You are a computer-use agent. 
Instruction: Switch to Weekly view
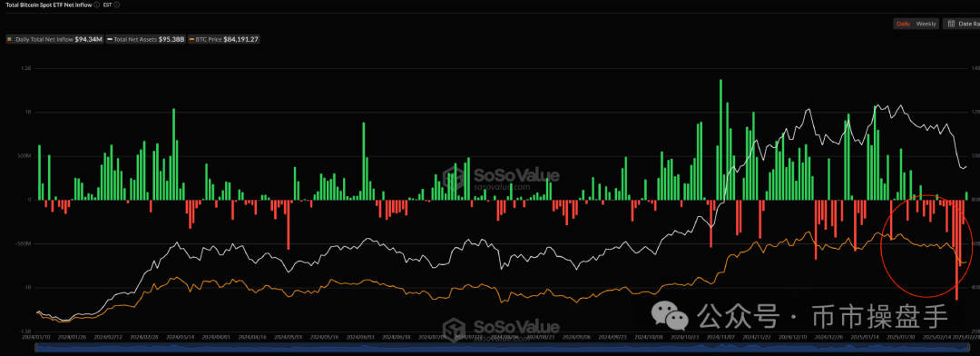point(926,24)
